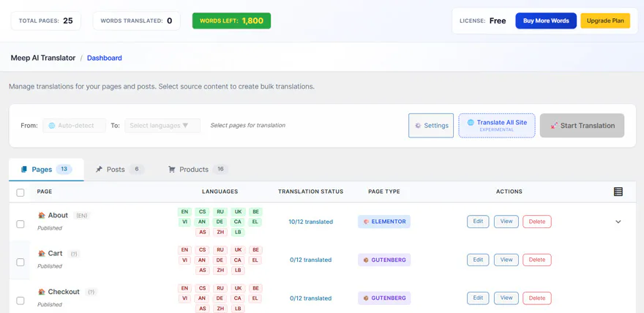The height and width of the screenshot is (313, 644).
Task: Click the Words Translated 0 counter
Action: click(136, 20)
